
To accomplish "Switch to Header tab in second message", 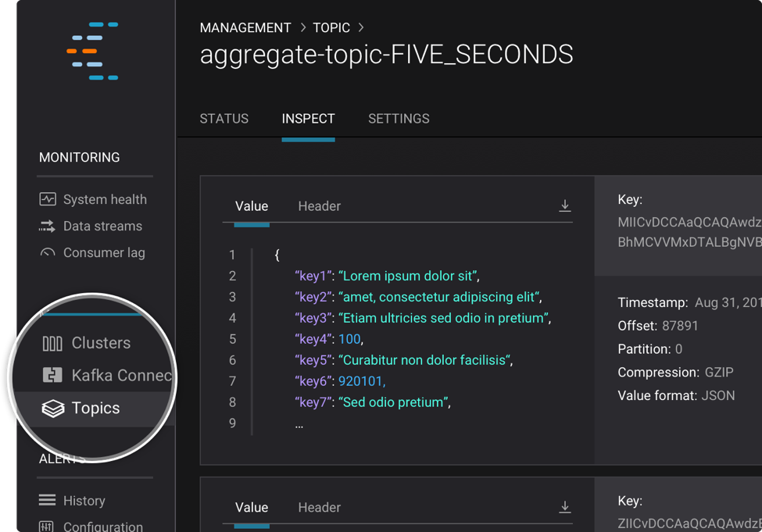I will (x=320, y=507).
